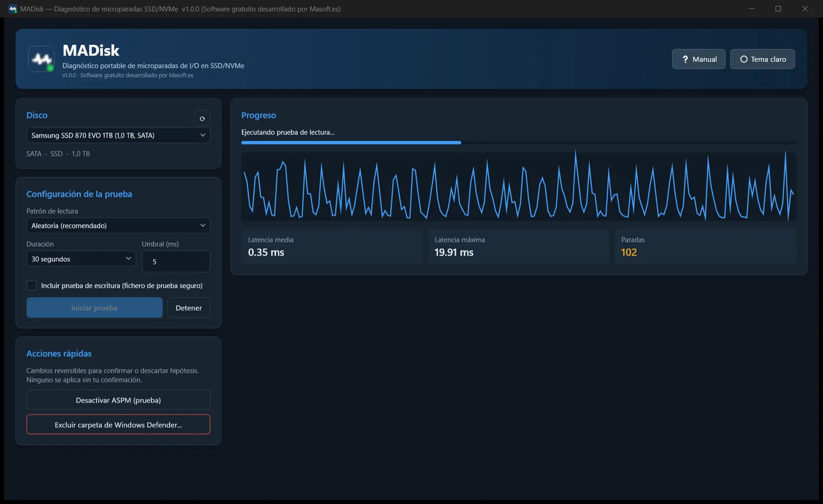Image resolution: width=823 pixels, height=504 pixels.
Task: Minimize the MADisk window
Action: 752,9
